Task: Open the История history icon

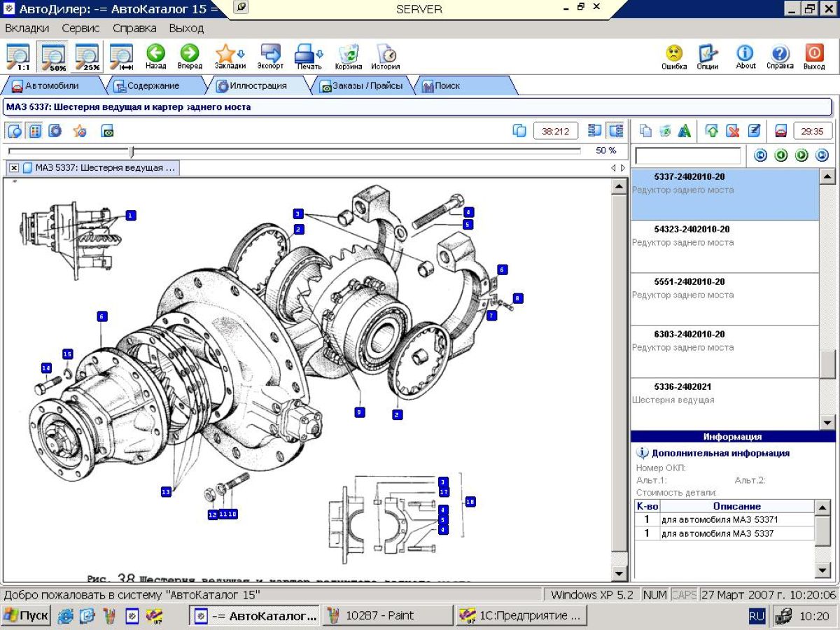Action: [x=386, y=57]
